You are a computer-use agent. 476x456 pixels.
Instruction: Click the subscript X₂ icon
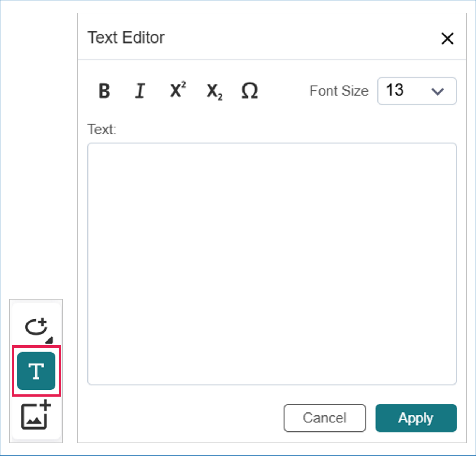coord(214,91)
